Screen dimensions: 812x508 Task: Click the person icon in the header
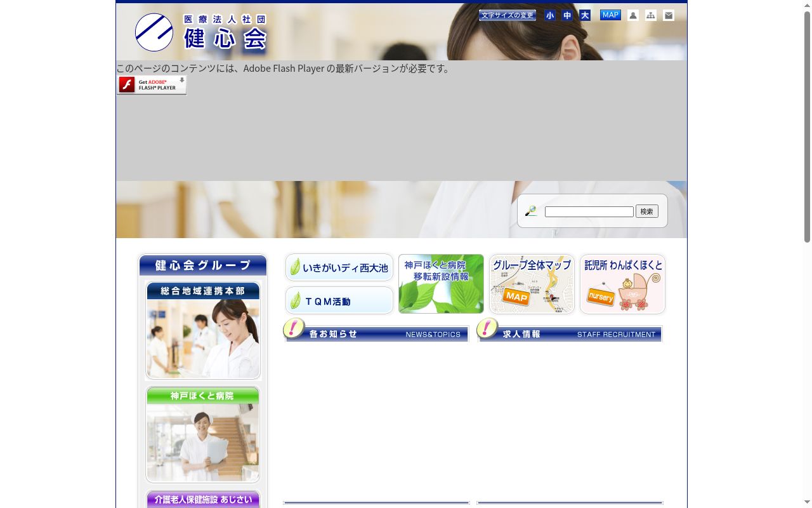[x=632, y=15]
